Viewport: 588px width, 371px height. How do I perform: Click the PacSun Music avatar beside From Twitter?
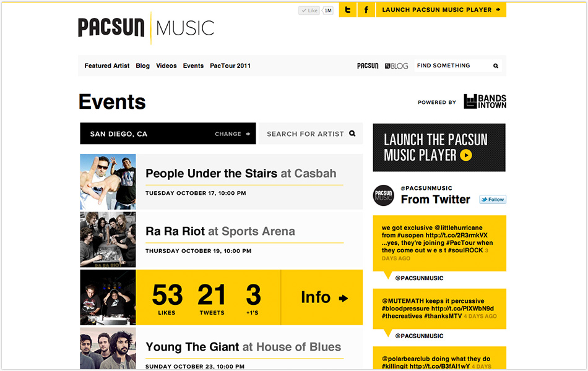tap(383, 195)
